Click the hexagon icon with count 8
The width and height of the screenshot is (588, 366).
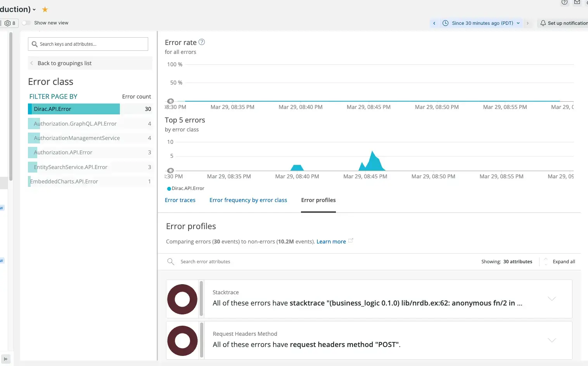coord(10,23)
